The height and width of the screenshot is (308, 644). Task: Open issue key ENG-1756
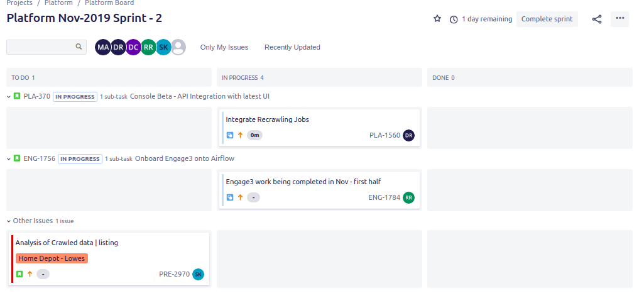tap(40, 158)
